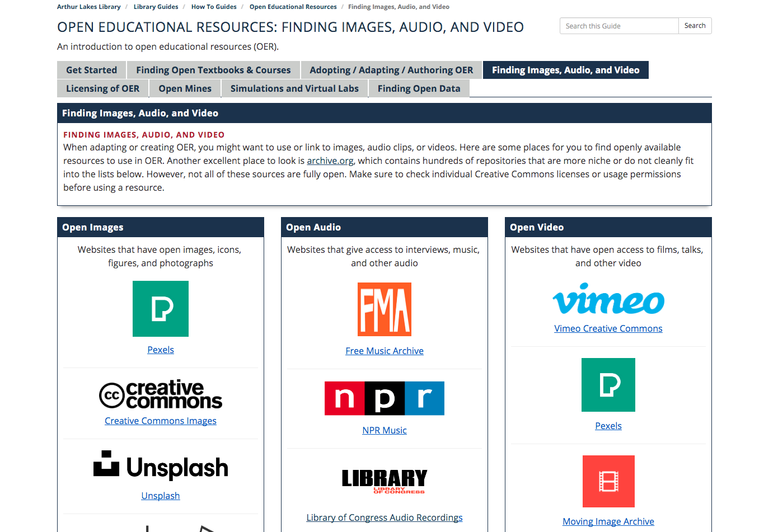Open Simulations and Virtual Labs tab

[x=294, y=88]
